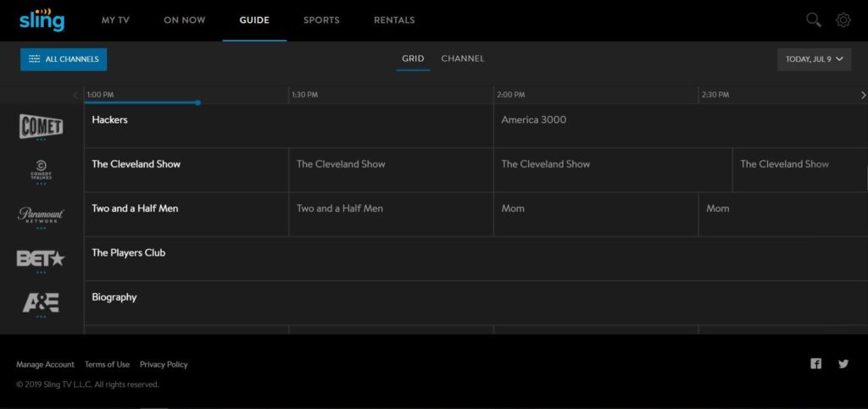Go to the Sports tab
The height and width of the screenshot is (409, 868).
point(321,20)
